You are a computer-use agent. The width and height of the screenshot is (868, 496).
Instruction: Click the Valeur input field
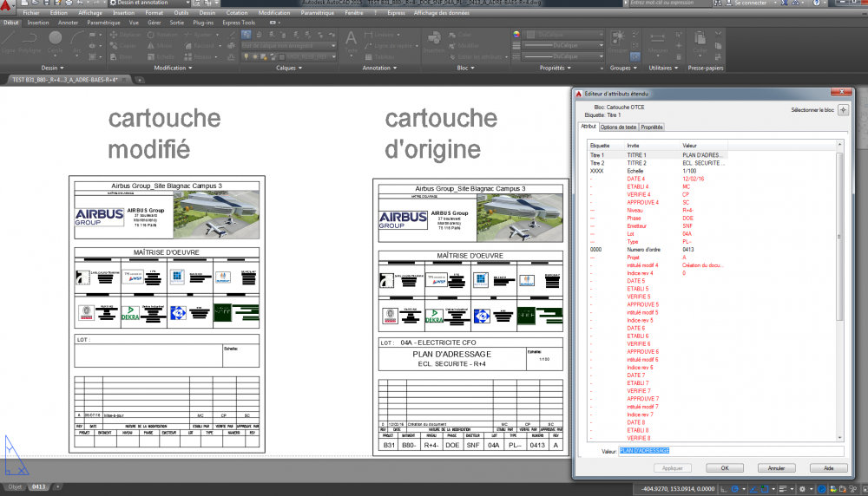(x=731, y=451)
